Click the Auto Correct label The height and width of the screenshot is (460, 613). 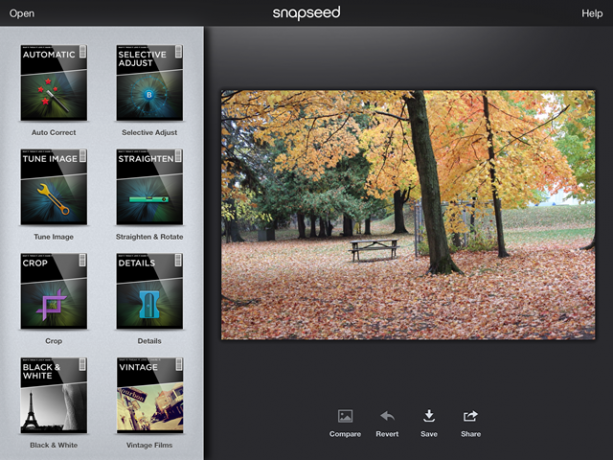[54, 132]
